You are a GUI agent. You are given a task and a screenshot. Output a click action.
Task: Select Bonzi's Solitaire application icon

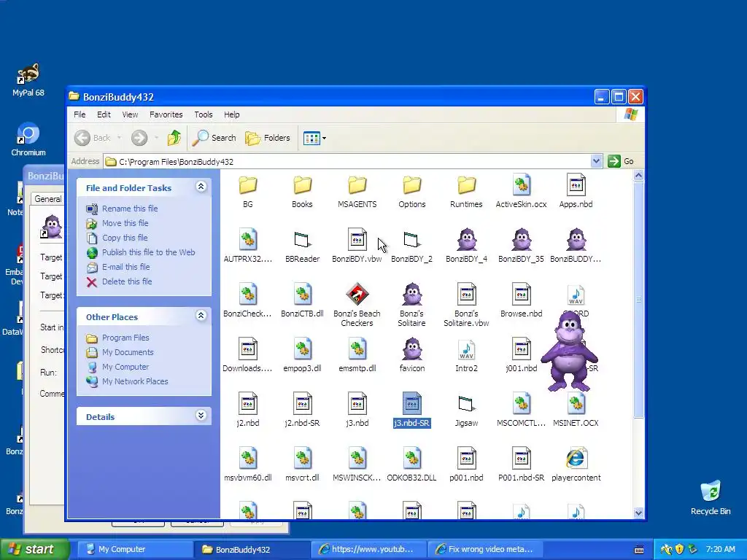(x=411, y=295)
